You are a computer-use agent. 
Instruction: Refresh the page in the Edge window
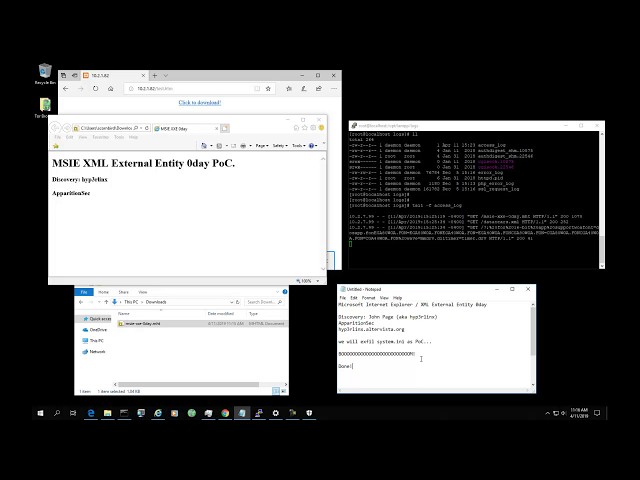pyautogui.click(x=96, y=89)
